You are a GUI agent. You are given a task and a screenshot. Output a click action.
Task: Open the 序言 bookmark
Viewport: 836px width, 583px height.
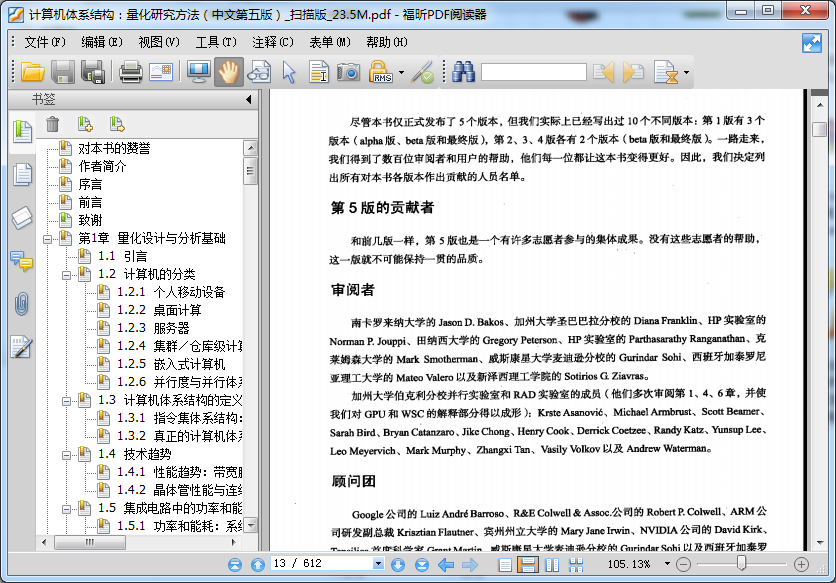90,185
